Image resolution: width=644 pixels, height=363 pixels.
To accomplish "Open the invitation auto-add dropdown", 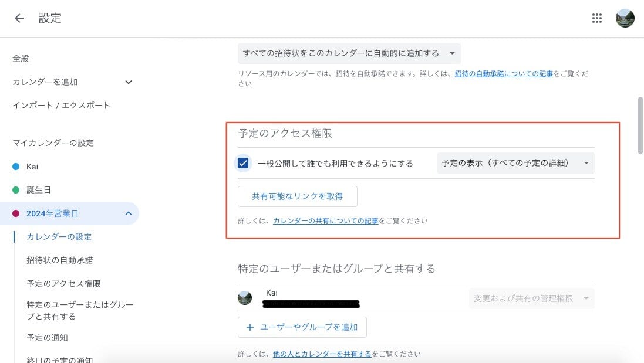I will (x=350, y=53).
